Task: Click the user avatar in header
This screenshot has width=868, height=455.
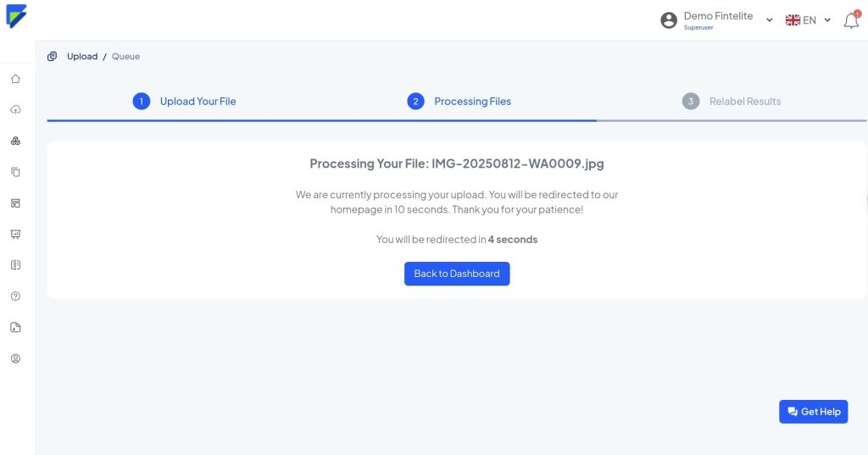Action: tap(669, 20)
